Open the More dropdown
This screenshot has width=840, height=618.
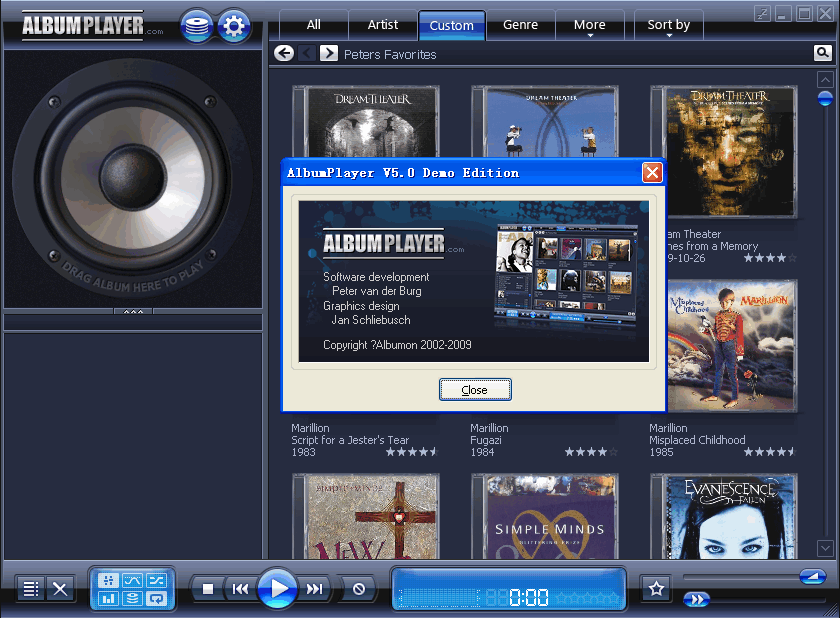point(590,25)
